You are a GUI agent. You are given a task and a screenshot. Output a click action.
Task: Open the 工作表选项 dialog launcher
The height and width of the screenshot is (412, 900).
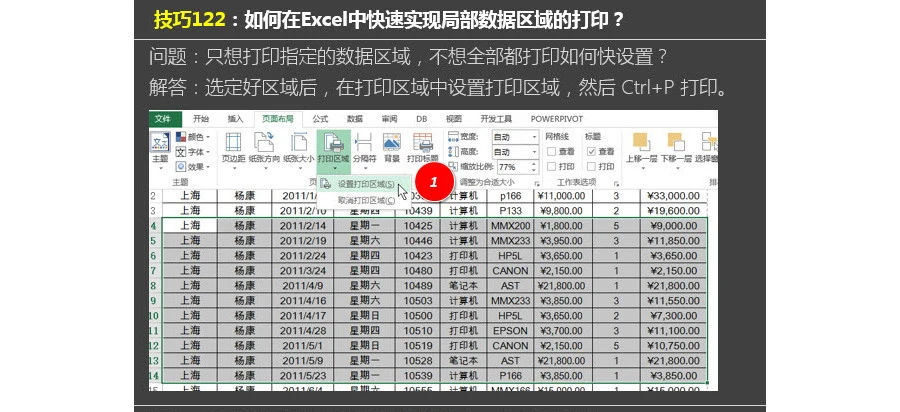[x=616, y=183]
